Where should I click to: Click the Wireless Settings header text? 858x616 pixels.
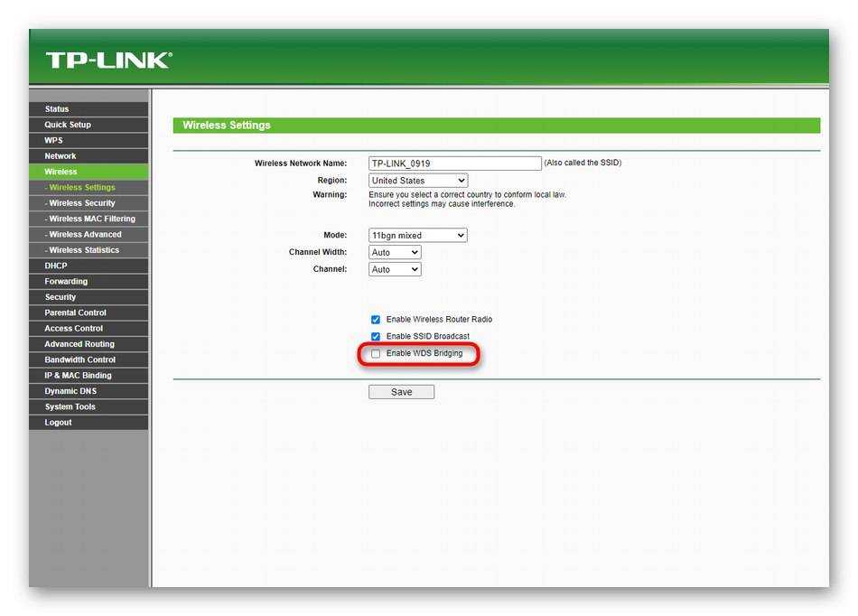coord(227,126)
